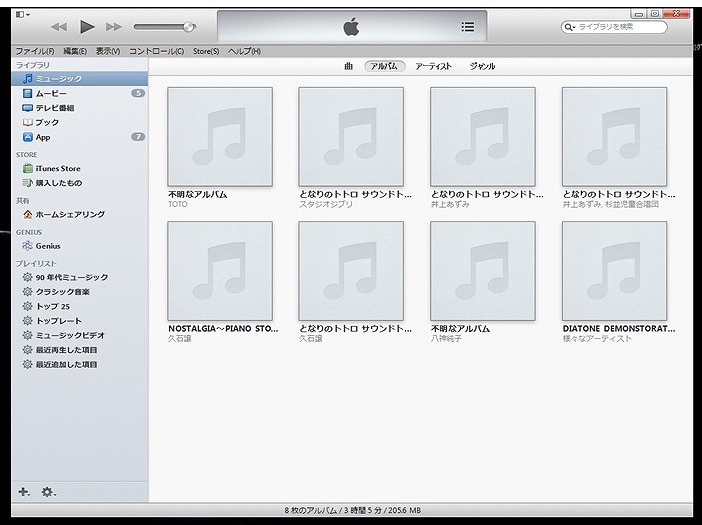Select NOSTALGIA~PIANO STO... album artwork

(220, 271)
